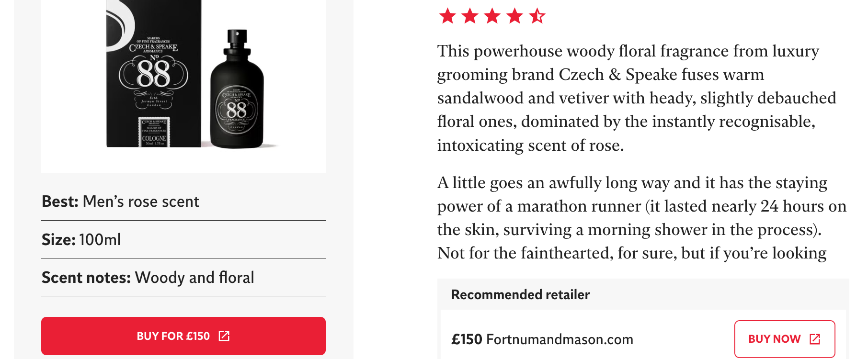Select the Recommended retailer heading
Screen dimensions: 868x359
click(520, 294)
